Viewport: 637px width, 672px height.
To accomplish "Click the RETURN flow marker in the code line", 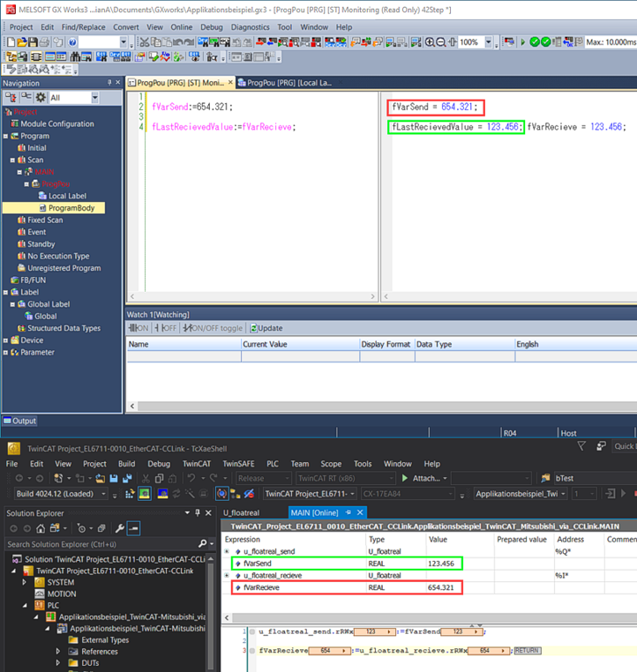I will [528, 651].
